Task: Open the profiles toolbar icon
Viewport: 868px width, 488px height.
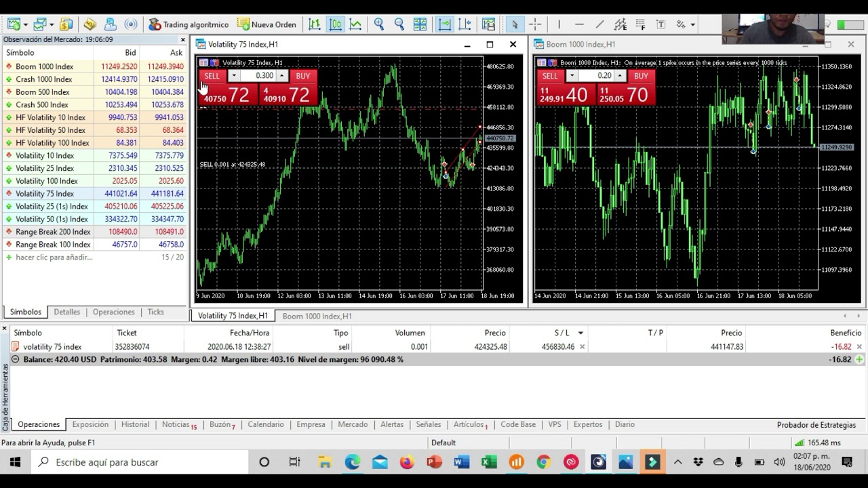Action: [39, 24]
